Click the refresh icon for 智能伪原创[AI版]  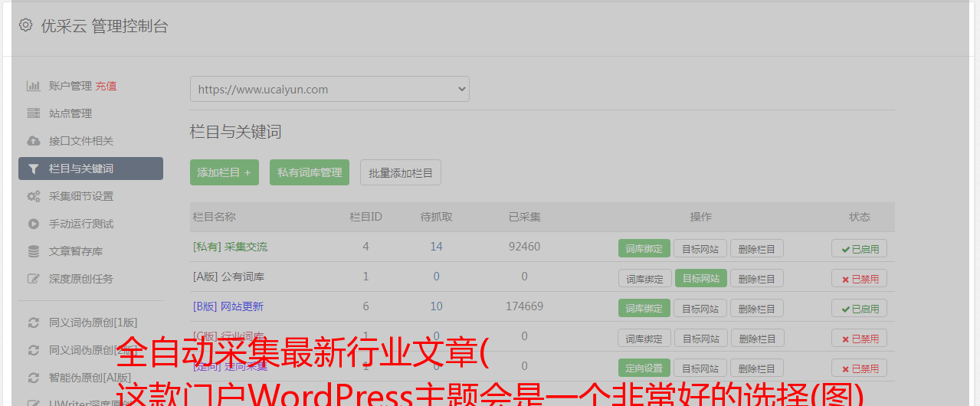[x=33, y=378]
